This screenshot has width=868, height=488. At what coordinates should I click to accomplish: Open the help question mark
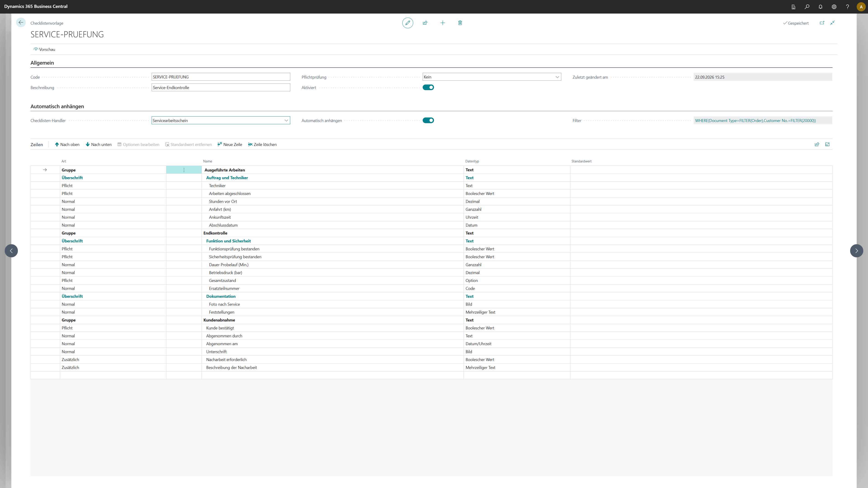847,7
